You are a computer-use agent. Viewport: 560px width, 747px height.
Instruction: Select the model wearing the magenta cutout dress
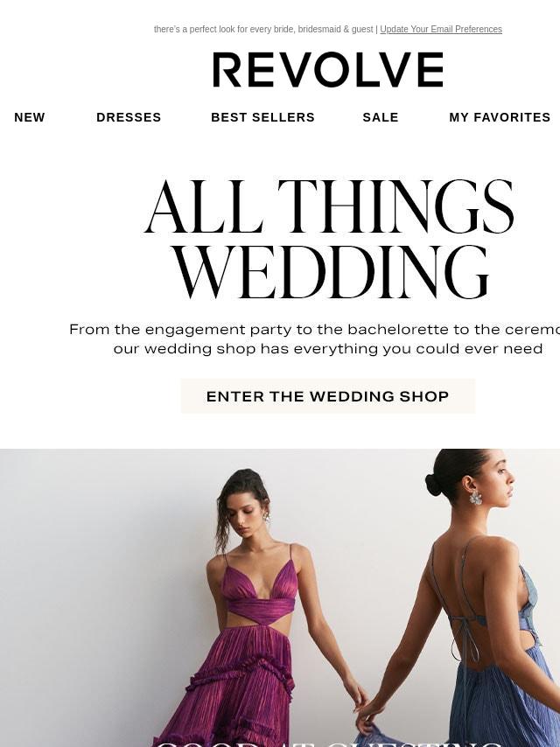click(255, 607)
